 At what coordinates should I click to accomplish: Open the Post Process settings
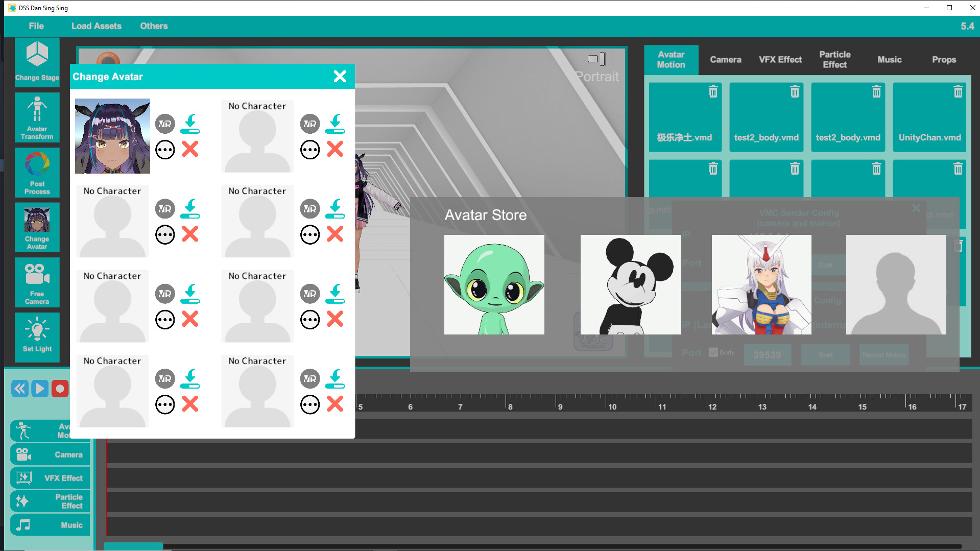36,173
